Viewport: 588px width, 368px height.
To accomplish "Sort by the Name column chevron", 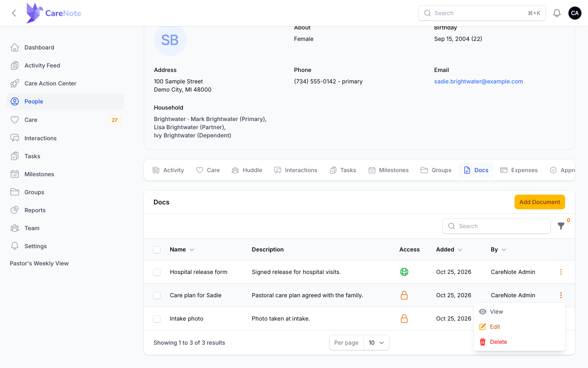I will click(x=192, y=250).
